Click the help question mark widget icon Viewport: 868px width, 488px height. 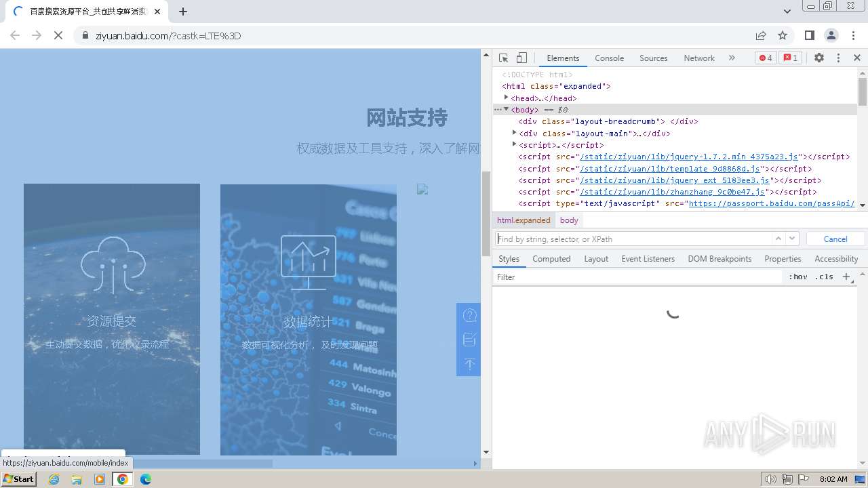coord(469,315)
